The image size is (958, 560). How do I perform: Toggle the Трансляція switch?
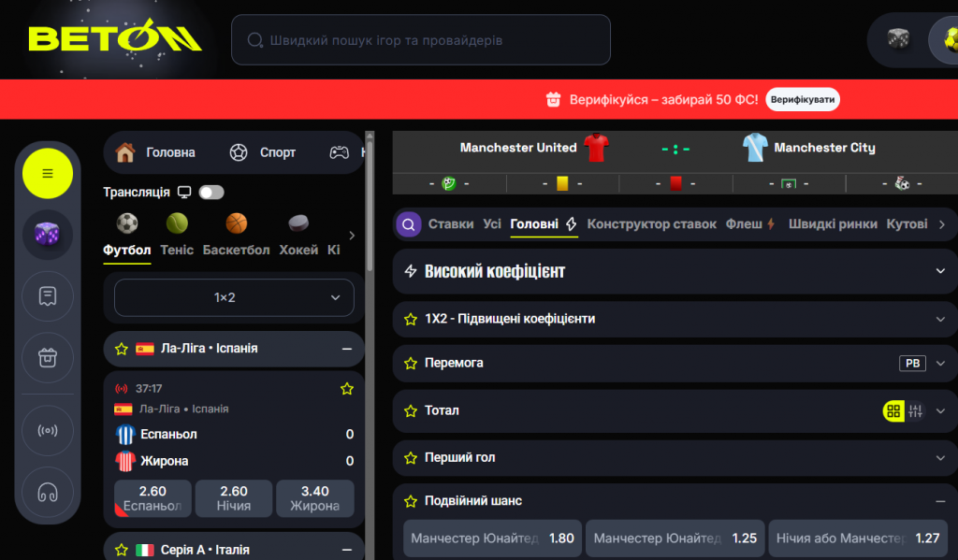[211, 192]
